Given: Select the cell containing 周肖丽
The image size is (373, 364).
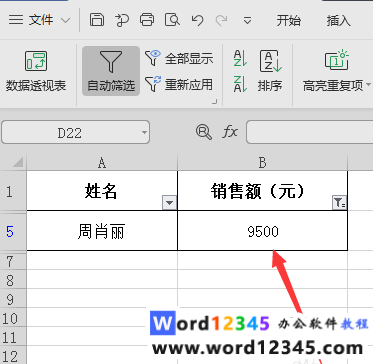Looking at the screenshot, I should click(x=102, y=231).
